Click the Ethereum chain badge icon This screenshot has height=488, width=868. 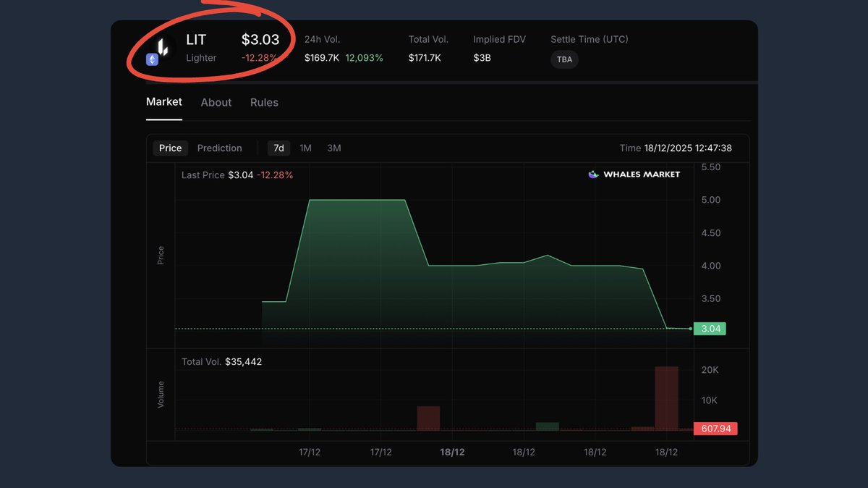coord(152,59)
